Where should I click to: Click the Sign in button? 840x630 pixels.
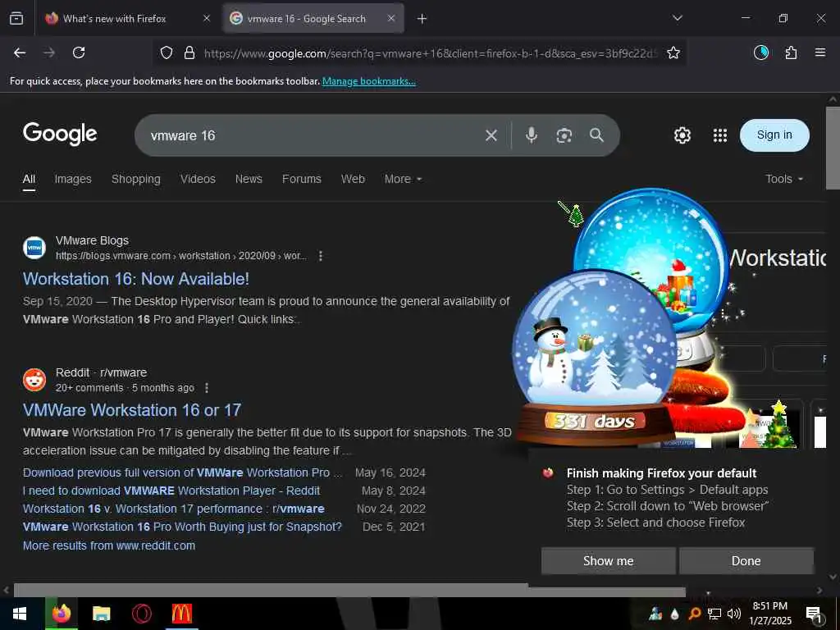tap(774, 135)
